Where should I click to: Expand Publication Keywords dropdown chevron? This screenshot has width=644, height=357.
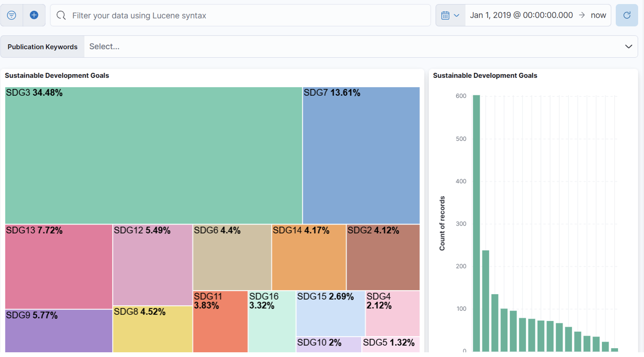coord(628,46)
